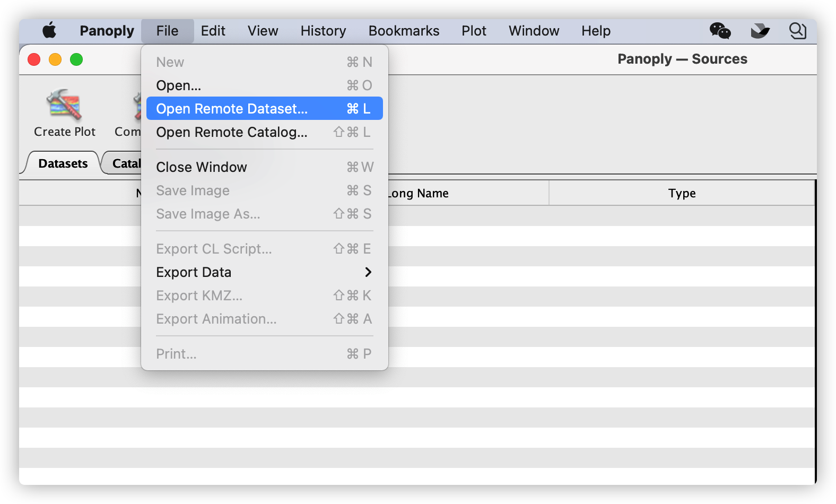836x504 pixels.
Task: Open the Panoply application menu
Action: point(107,31)
